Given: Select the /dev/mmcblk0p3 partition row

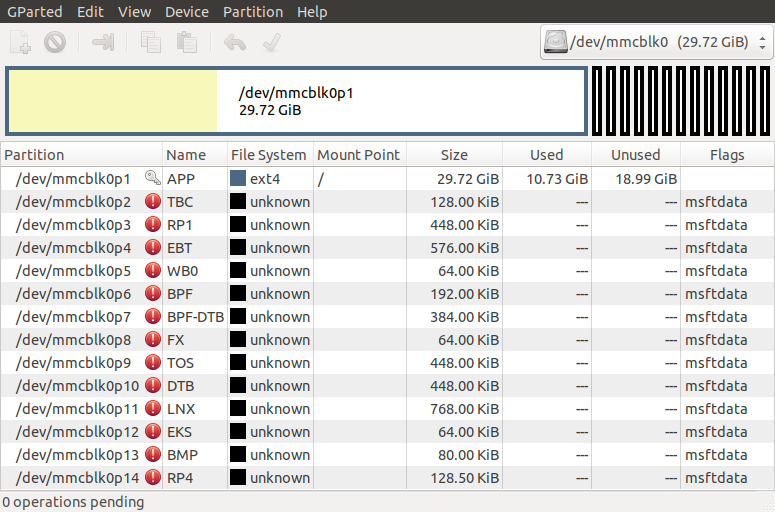Looking at the screenshot, I should click(x=387, y=224).
